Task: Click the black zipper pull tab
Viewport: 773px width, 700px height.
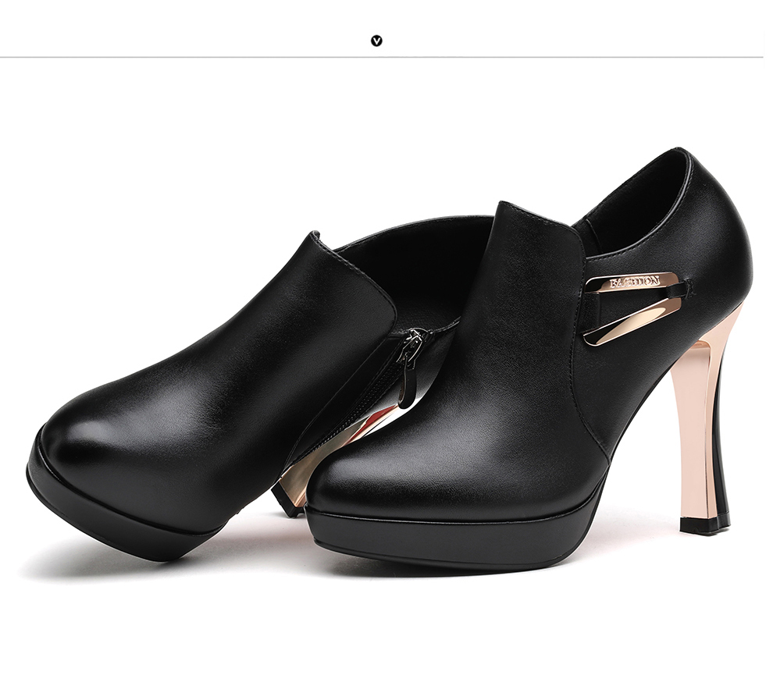Action: tap(406, 382)
